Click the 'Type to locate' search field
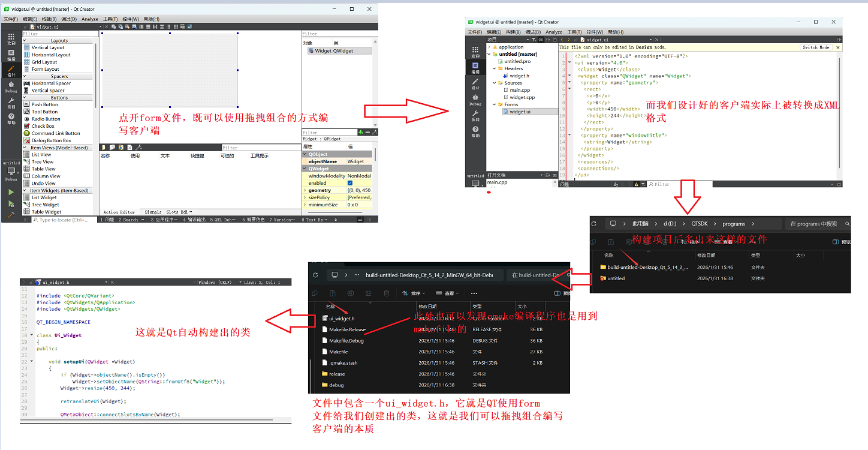 [x=64, y=220]
